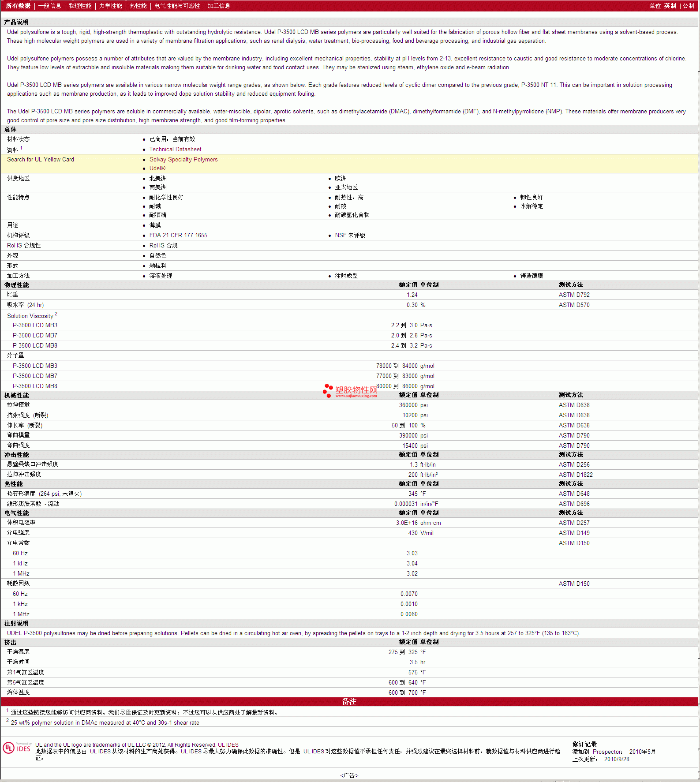Click Search for UL Yellow Card

[x=41, y=160]
